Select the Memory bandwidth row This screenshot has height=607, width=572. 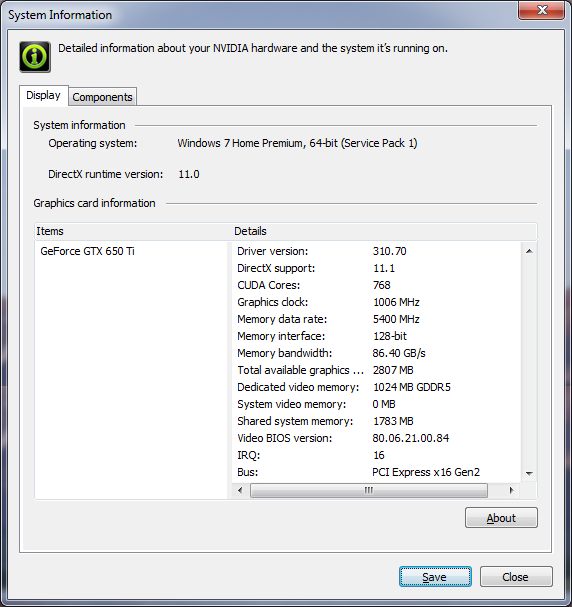pyautogui.click(x=377, y=353)
